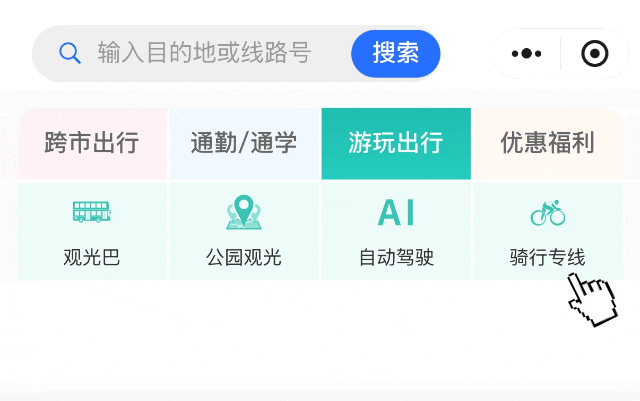Image resolution: width=640 pixels, height=401 pixels.
Task: Tap the circular close mini-program icon
Action: pos(594,54)
